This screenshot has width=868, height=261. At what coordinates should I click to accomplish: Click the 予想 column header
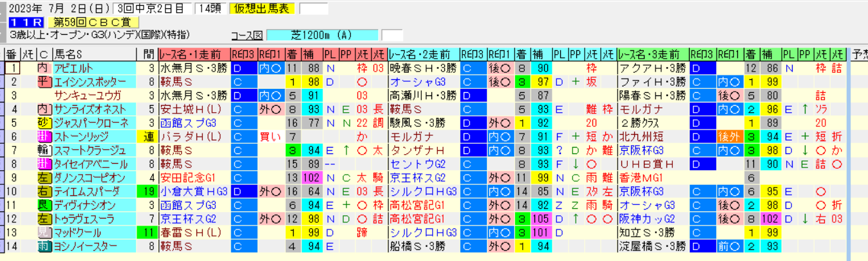pyautogui.click(x=859, y=54)
